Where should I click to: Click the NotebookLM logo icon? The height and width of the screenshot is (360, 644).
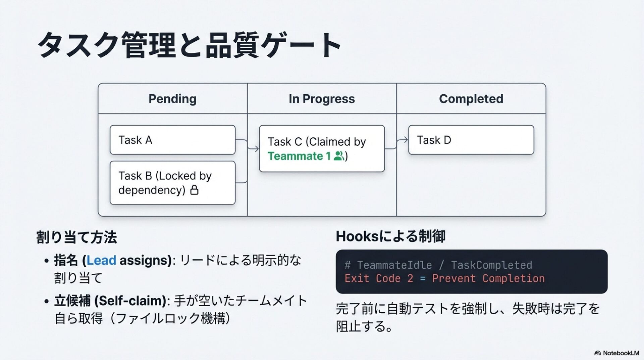click(597, 353)
